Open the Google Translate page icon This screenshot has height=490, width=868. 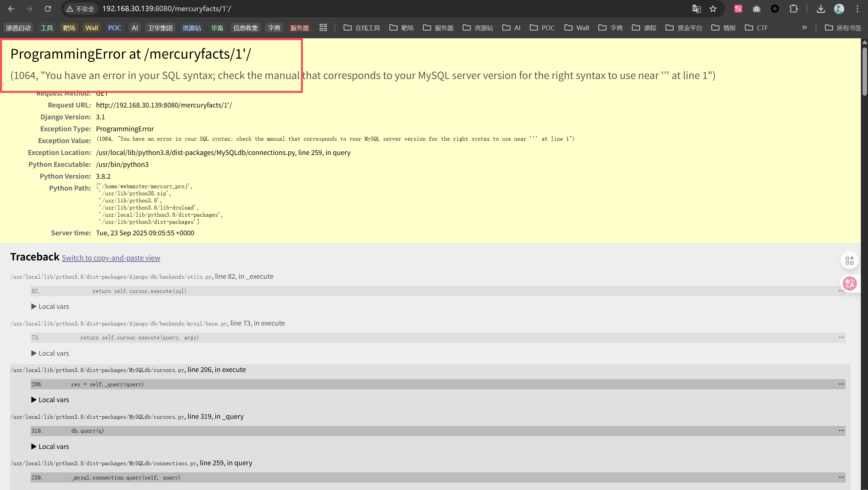point(696,9)
